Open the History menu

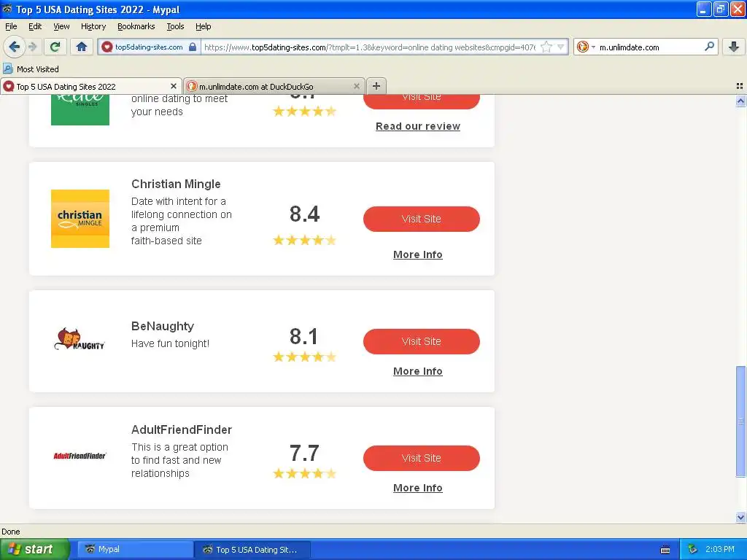coord(93,26)
